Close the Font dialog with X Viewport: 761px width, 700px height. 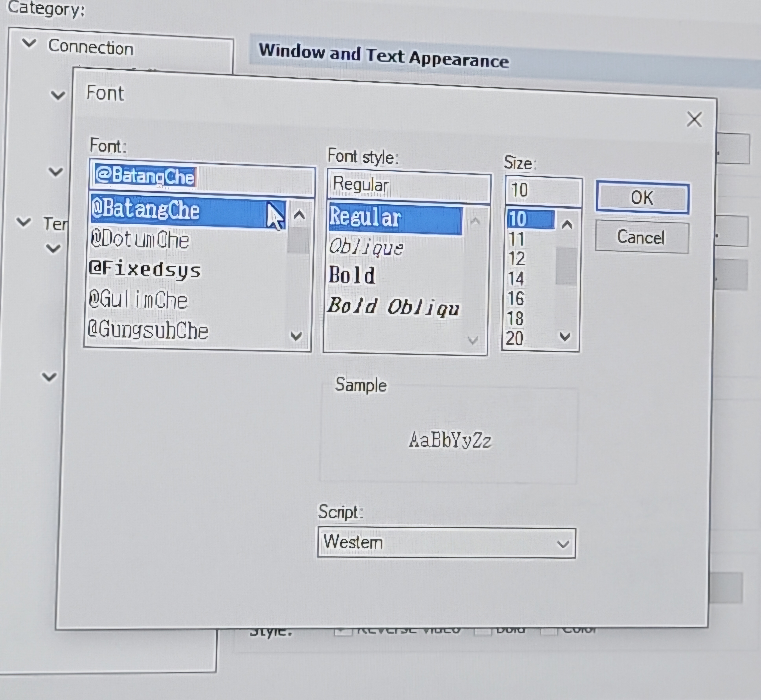click(694, 120)
